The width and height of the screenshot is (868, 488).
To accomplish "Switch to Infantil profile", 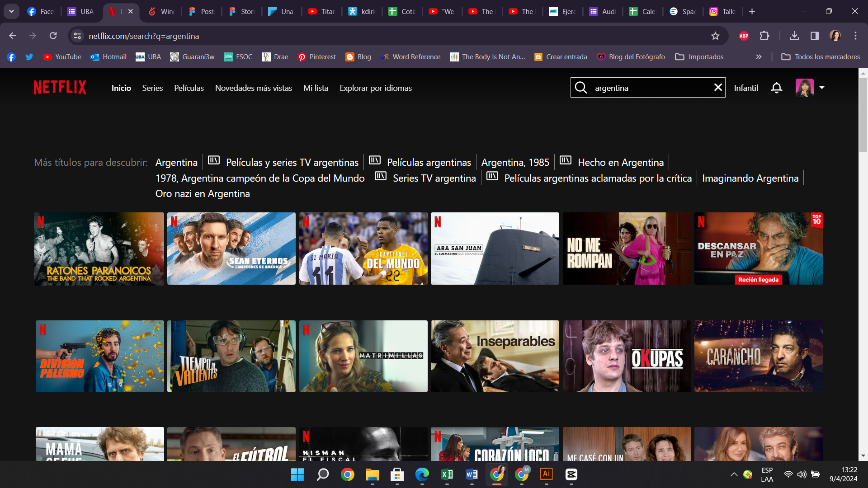I will click(x=746, y=88).
